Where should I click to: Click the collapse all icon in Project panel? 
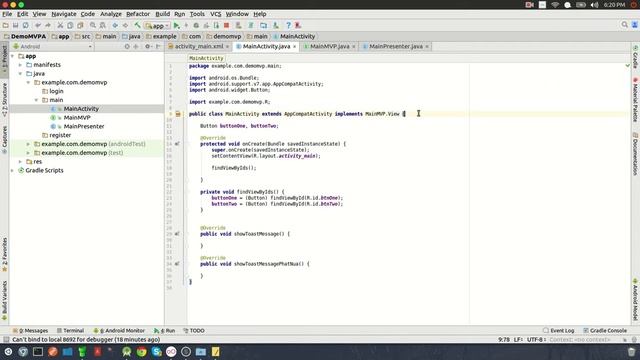pos(136,47)
